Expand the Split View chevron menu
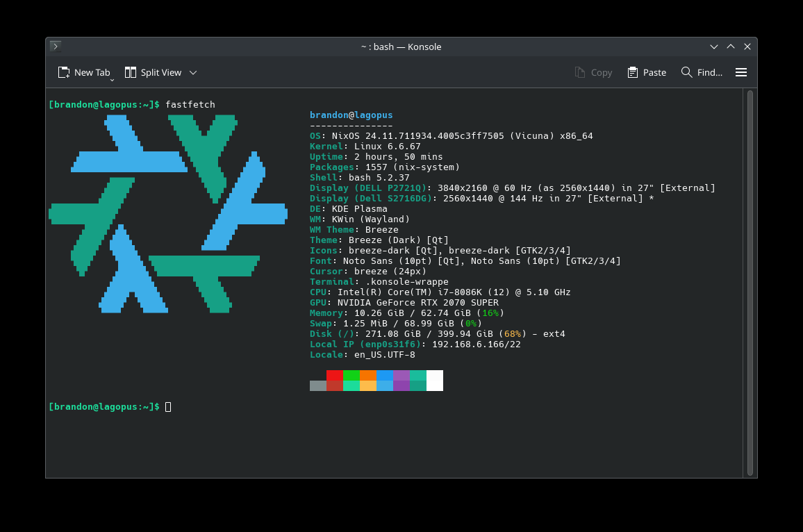The width and height of the screenshot is (803, 532). [x=193, y=73]
